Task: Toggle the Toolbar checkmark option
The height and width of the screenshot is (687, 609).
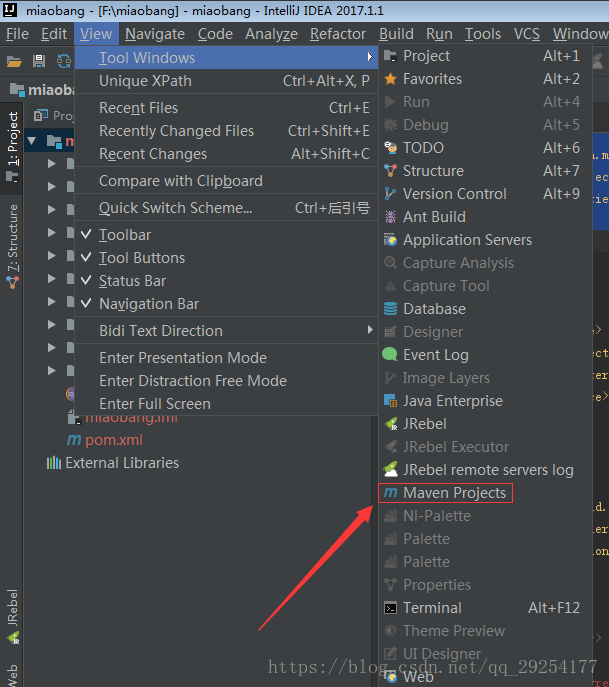Action: [227, 235]
